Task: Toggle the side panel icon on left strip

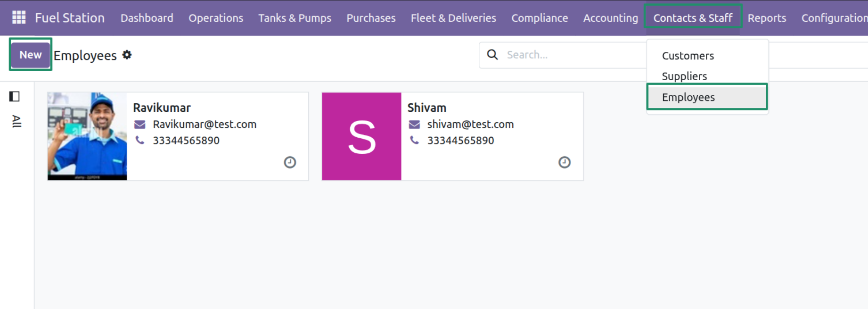Action: (x=15, y=97)
